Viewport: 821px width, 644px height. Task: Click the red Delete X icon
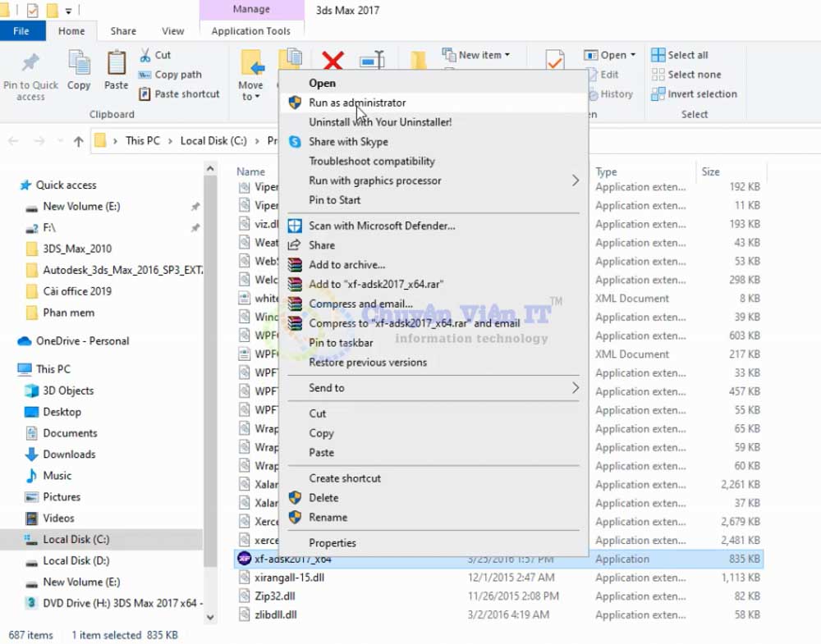[333, 60]
